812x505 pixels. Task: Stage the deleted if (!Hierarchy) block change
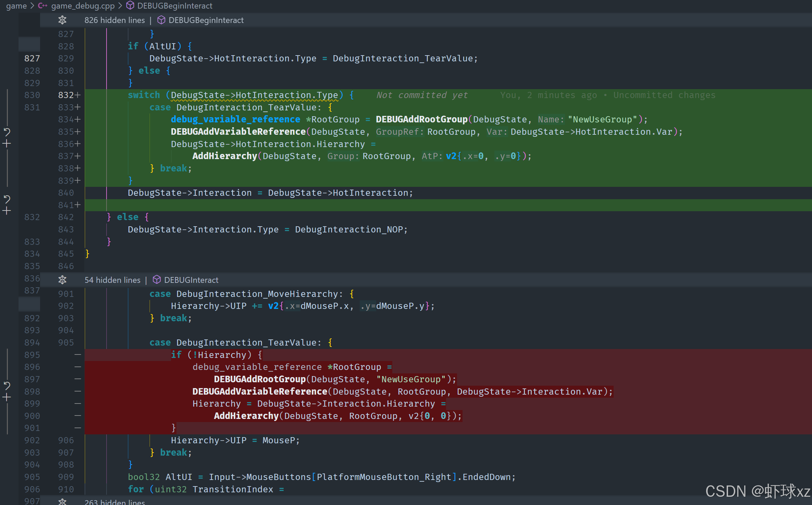click(x=7, y=397)
